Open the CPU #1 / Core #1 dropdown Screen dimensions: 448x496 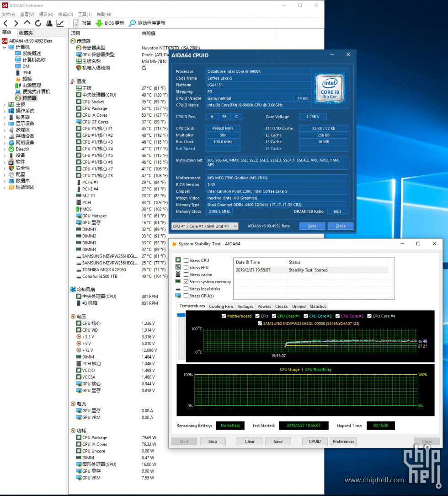click(x=205, y=226)
